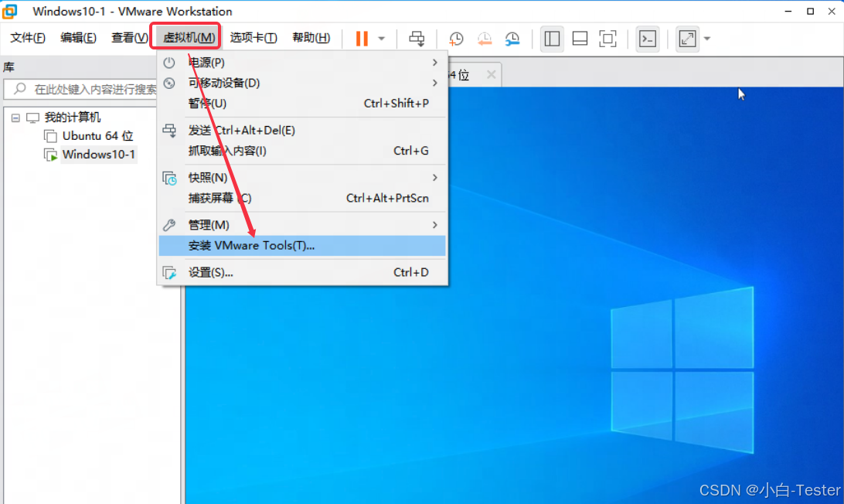The width and height of the screenshot is (844, 504).
Task: Choose 捕获屏幕 menu item
Action: point(302,198)
